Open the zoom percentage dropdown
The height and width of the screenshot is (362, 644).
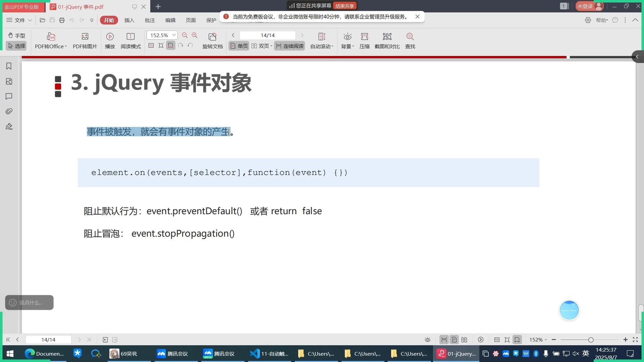coord(173,35)
